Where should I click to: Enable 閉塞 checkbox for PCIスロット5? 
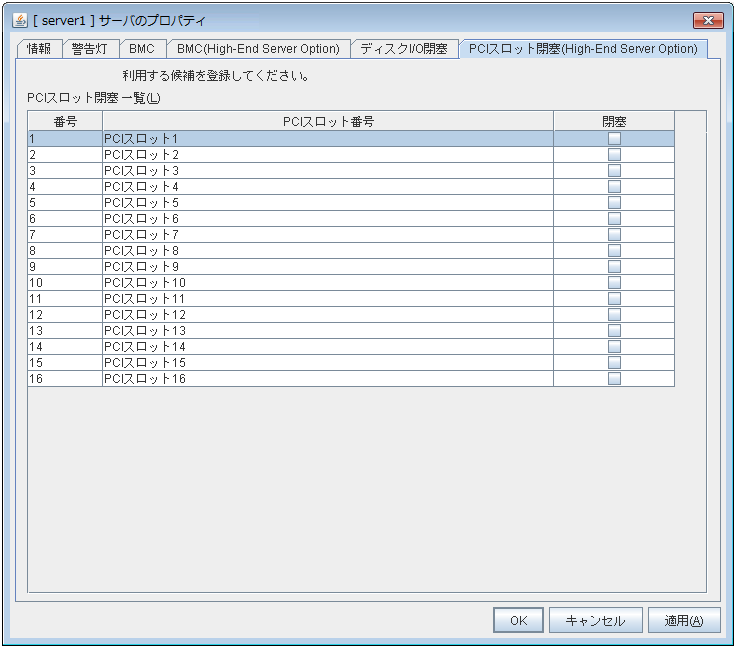click(x=614, y=203)
